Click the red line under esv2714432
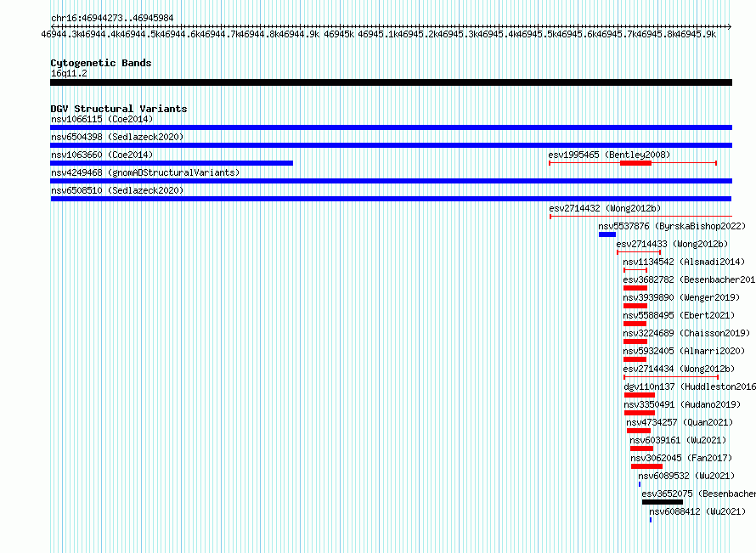756x553 pixels. [640, 217]
